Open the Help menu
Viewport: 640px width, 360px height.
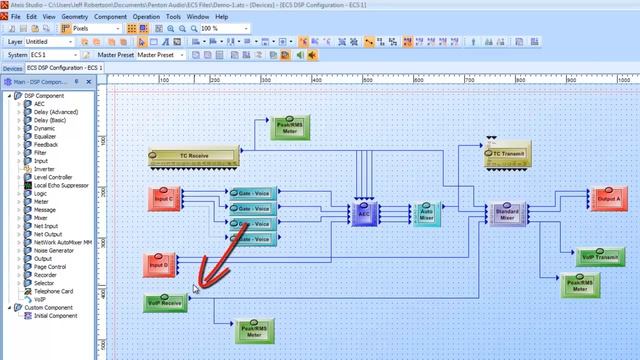click(x=221, y=17)
